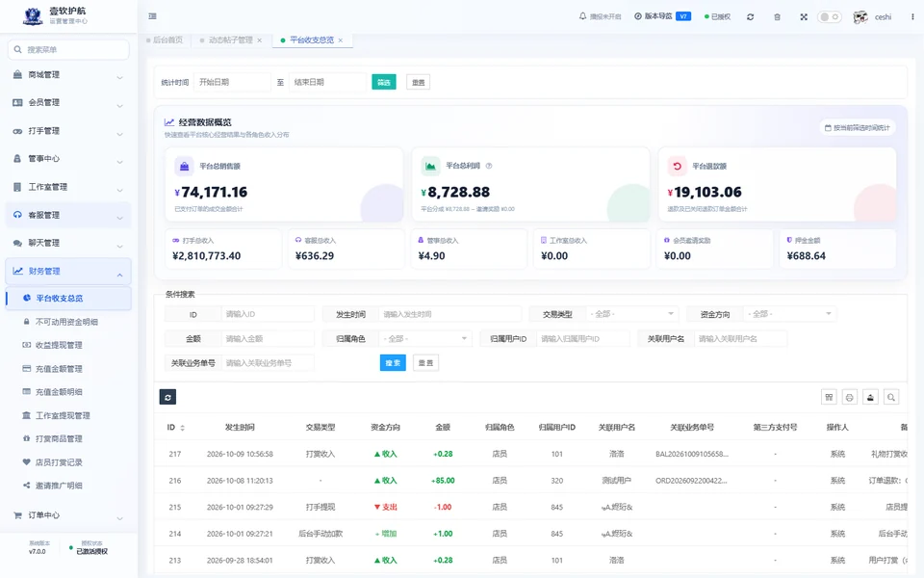Open the 资金方向 dropdown
This screenshot has width=924, height=578.
click(789, 314)
